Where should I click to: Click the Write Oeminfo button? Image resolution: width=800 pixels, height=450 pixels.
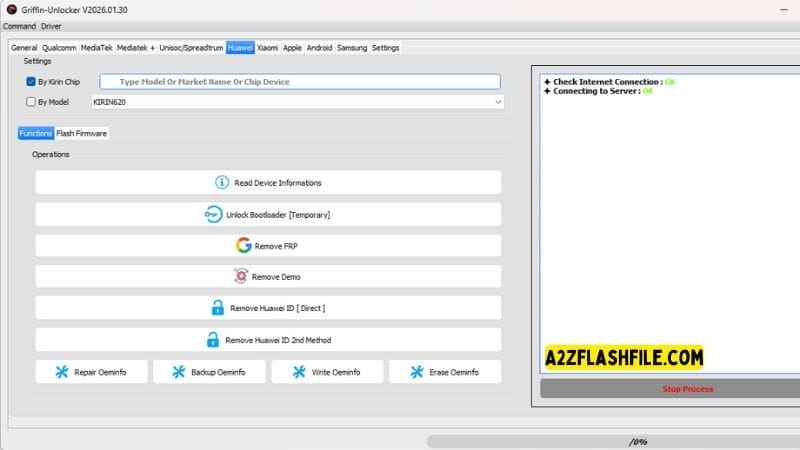pyautogui.click(x=328, y=372)
